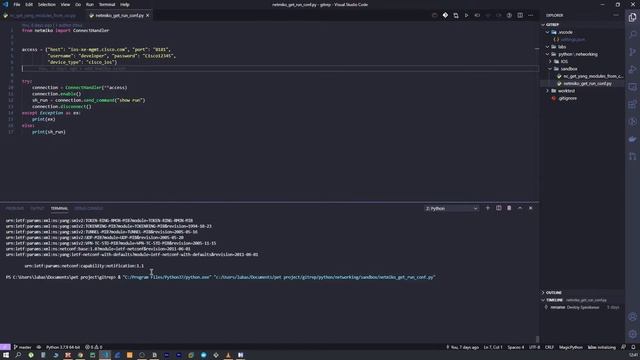
Task: Click the feedback icon in status bar
Action: pos(623,347)
